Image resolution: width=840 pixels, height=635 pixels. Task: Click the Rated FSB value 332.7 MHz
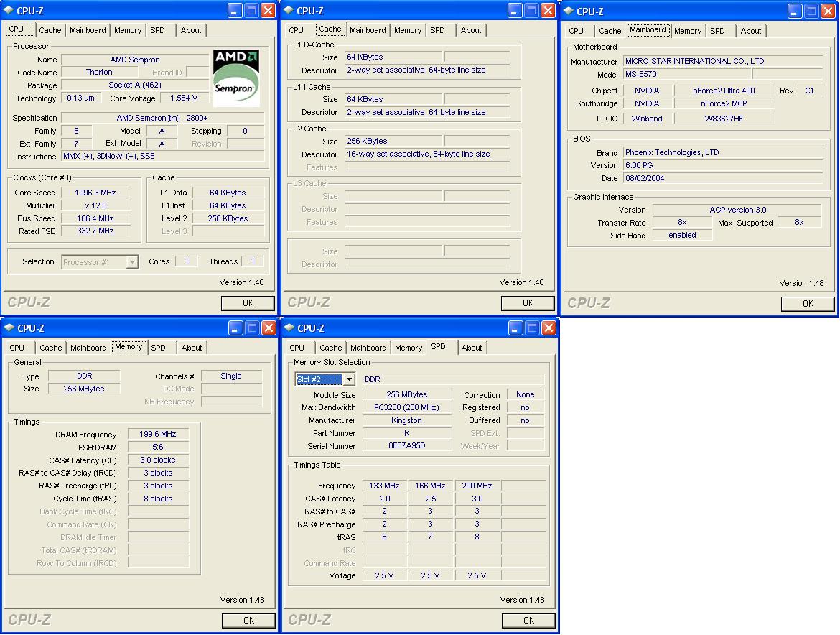point(95,231)
